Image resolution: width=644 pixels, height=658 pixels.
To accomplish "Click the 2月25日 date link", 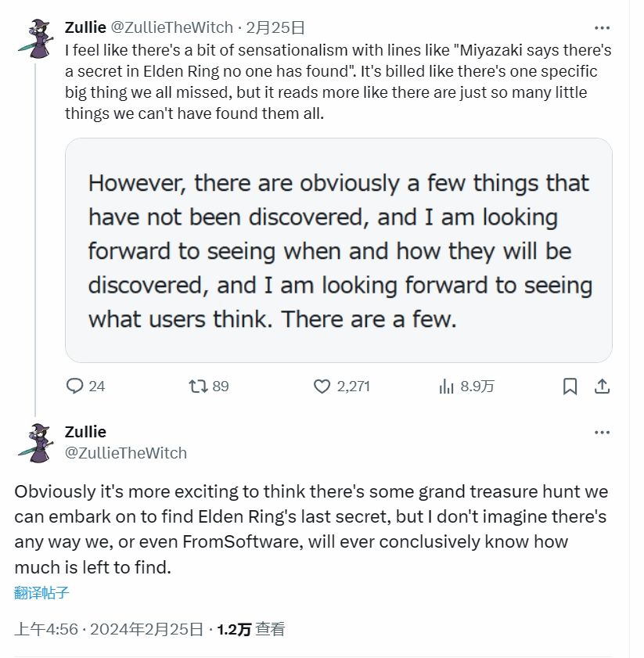I will coord(275,27).
